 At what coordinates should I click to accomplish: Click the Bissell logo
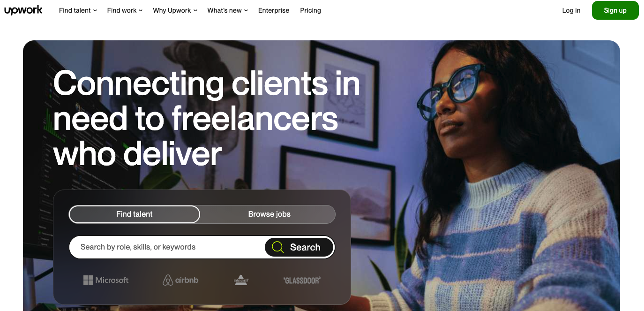click(x=241, y=280)
